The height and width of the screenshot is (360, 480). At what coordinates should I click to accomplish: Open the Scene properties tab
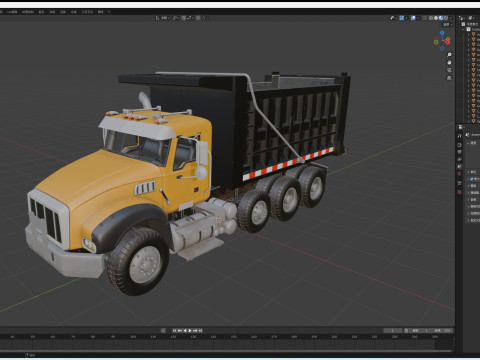459,166
